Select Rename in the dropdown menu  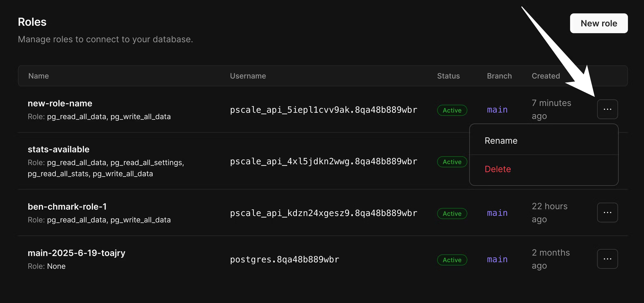(501, 141)
